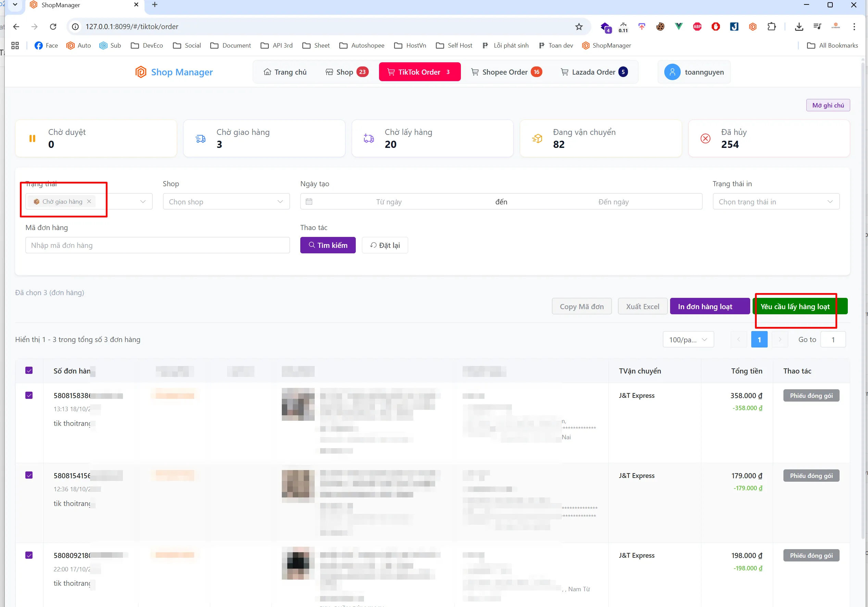Click Xuất Excel export button
868x607 pixels.
coord(642,306)
